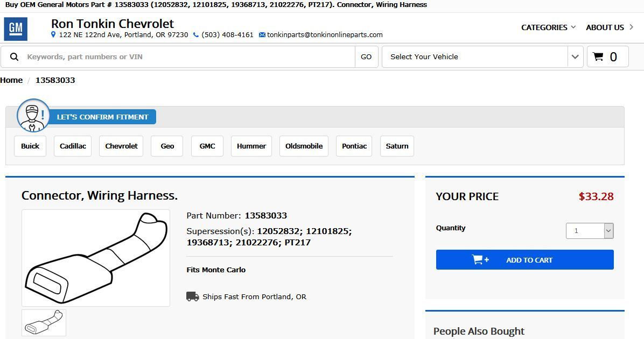Image resolution: width=644 pixels, height=339 pixels.
Task: Open the ABOUT US menu
Action: click(x=610, y=27)
